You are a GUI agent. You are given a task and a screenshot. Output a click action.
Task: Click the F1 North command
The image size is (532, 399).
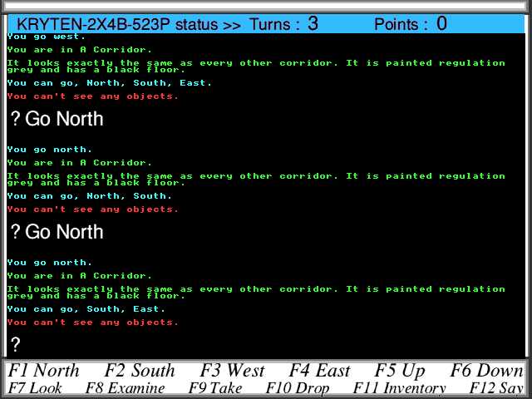[x=43, y=370]
